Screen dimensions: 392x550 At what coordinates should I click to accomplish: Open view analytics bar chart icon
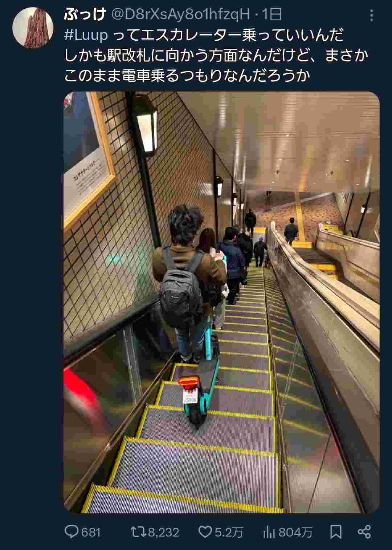pos(269,532)
